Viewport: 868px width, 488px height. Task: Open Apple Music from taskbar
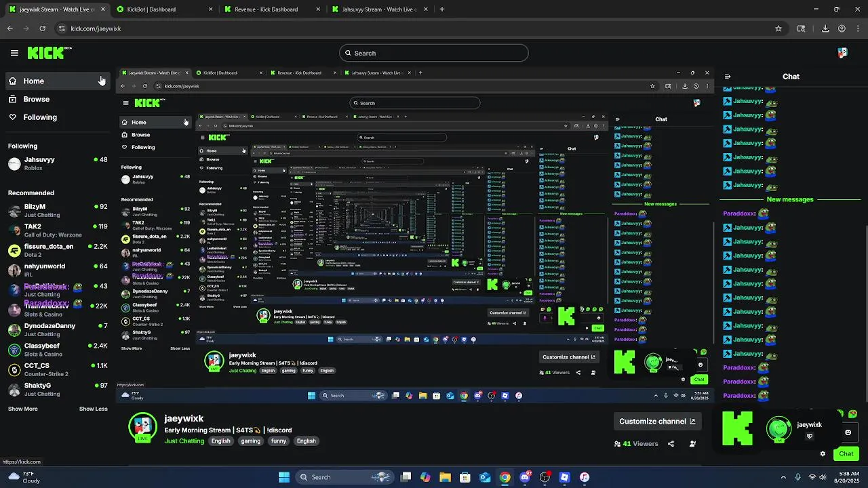coord(585,477)
